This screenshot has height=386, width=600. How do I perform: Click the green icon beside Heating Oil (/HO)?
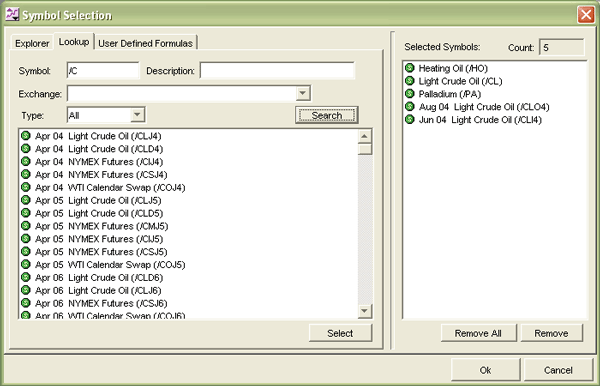coord(409,68)
